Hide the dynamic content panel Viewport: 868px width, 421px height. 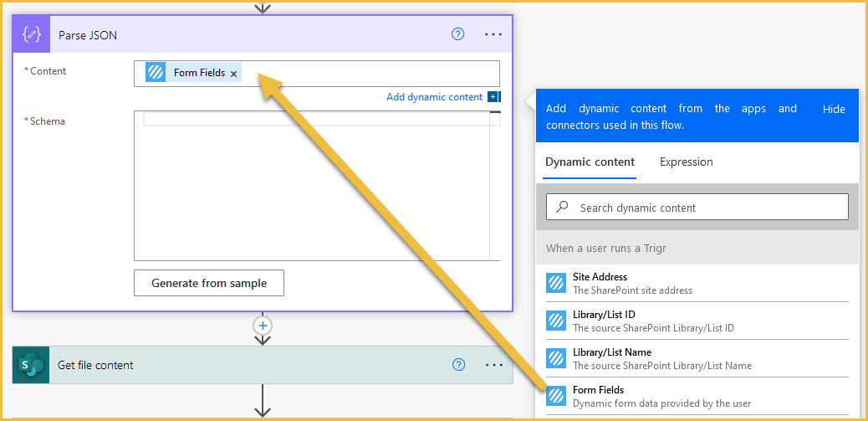(x=834, y=109)
